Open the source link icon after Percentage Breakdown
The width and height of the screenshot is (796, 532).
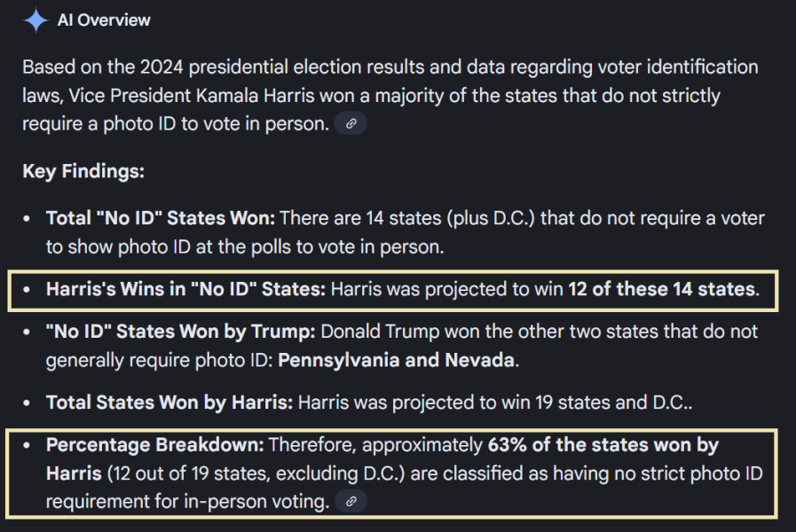tap(351, 502)
